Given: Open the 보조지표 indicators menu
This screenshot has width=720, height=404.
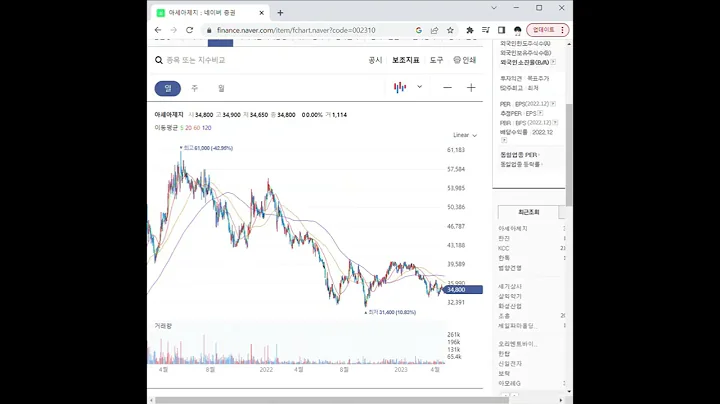Looking at the screenshot, I should [405, 60].
